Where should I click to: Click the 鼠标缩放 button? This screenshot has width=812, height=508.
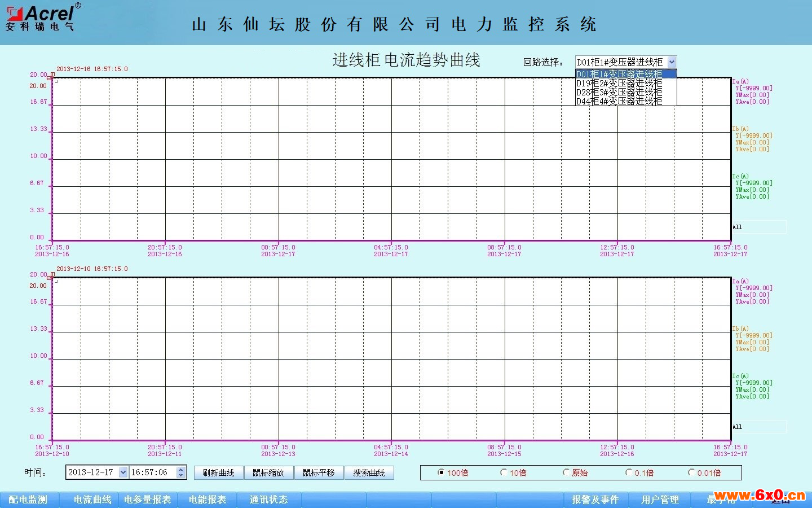coord(268,472)
